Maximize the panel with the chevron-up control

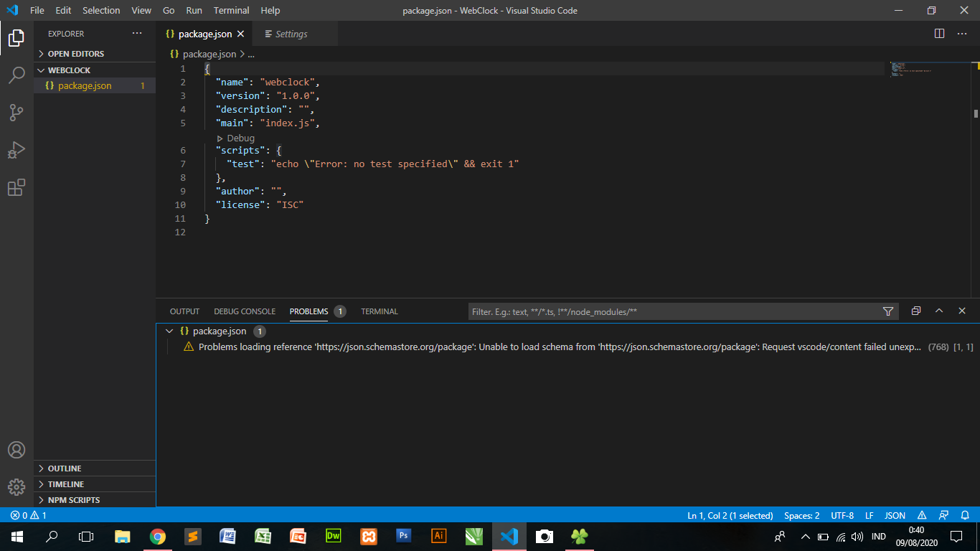point(939,311)
